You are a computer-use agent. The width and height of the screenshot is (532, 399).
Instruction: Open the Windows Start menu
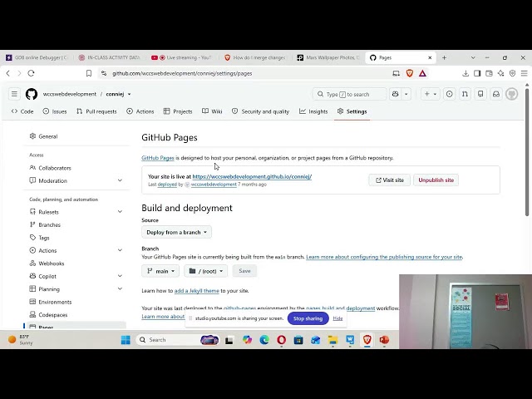coord(126,340)
